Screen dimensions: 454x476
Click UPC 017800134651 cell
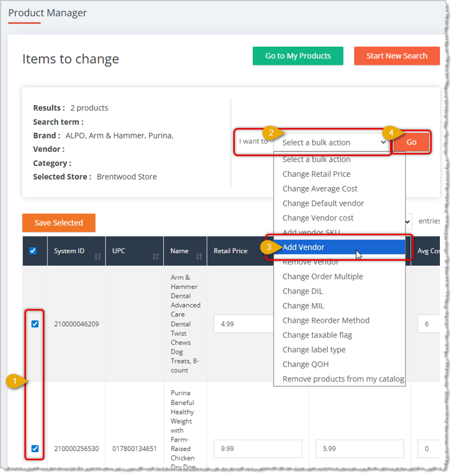[x=134, y=448]
